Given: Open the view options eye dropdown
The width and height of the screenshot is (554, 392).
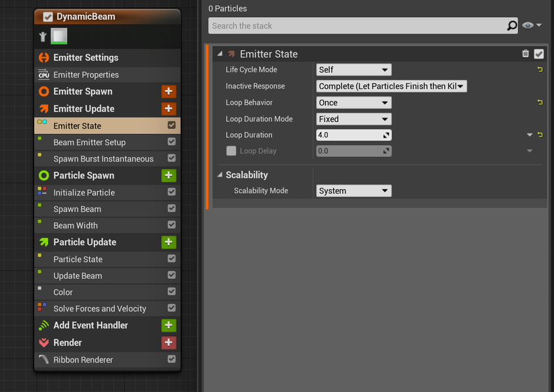Looking at the screenshot, I should pyautogui.click(x=532, y=26).
